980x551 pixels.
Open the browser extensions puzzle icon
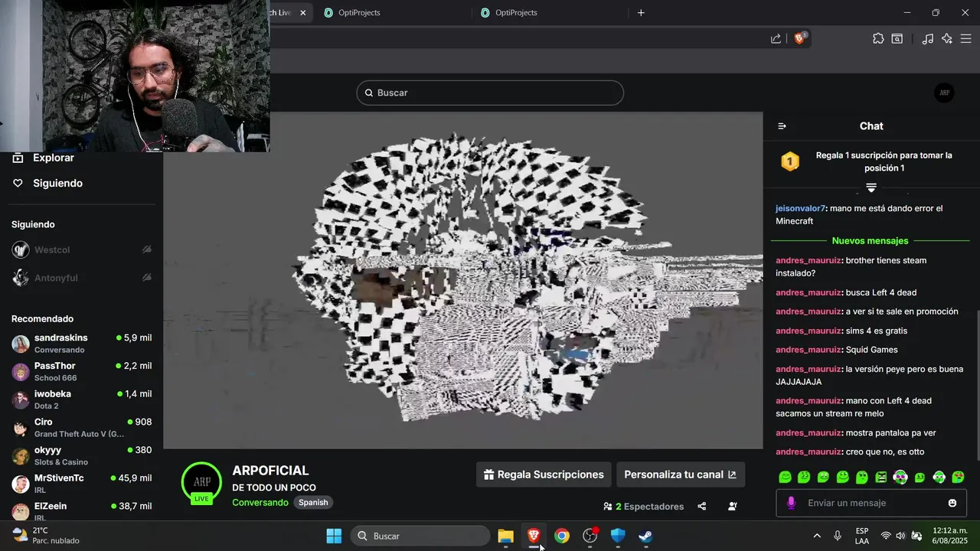coord(878,38)
